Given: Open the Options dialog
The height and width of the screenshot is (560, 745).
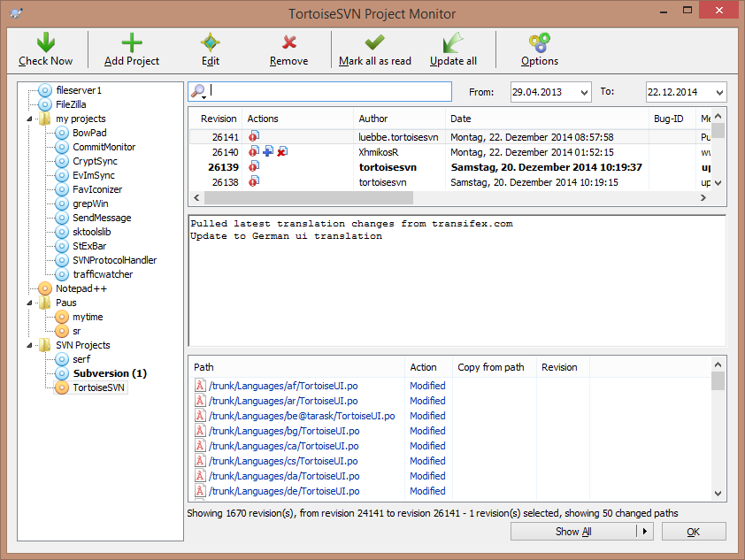Looking at the screenshot, I should 539,42.
